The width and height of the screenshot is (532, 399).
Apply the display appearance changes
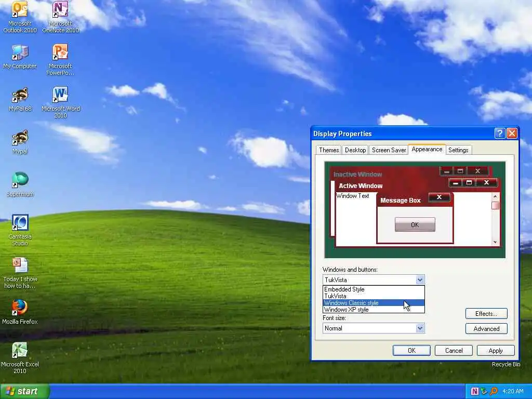(x=496, y=351)
